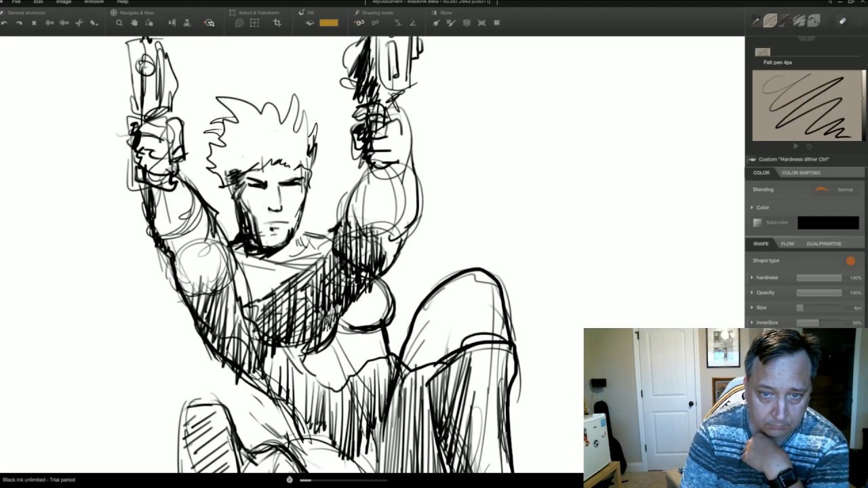This screenshot has height=488, width=868.
Task: Open the File menu
Action: [16, 2]
